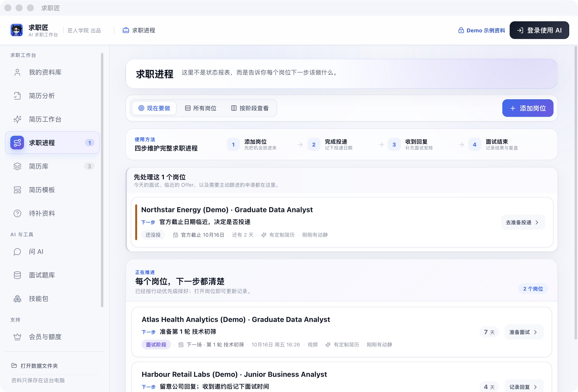Click the badge 1 next to 求职进程

(x=90, y=143)
